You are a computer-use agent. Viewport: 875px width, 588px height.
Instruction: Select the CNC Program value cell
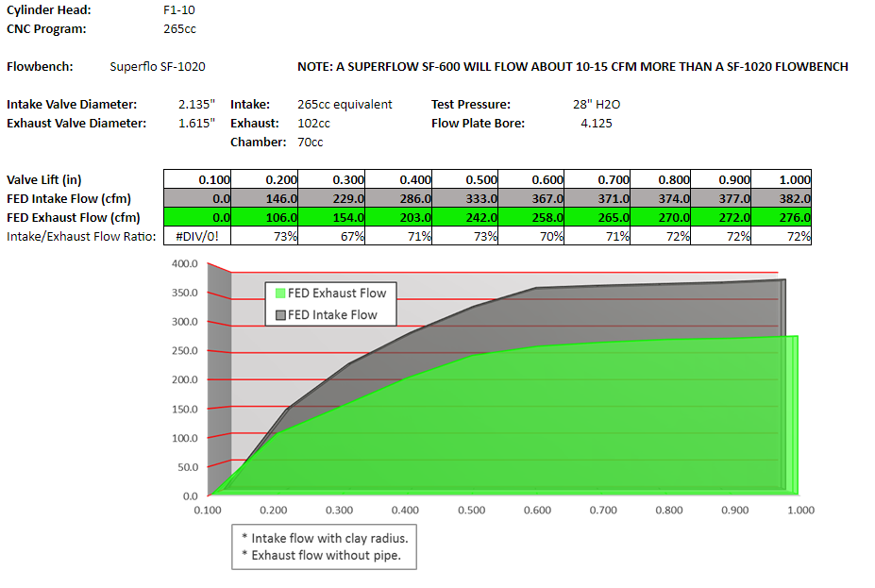[x=180, y=29]
